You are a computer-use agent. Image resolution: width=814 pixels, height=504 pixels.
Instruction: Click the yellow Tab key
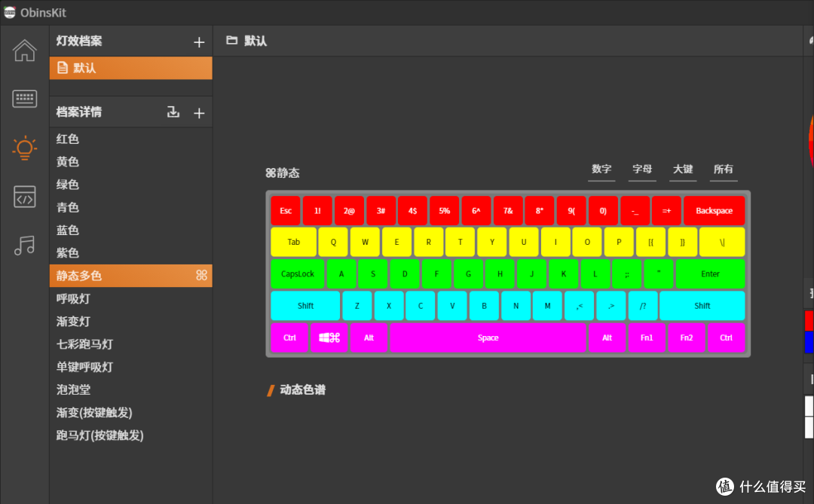[293, 242]
